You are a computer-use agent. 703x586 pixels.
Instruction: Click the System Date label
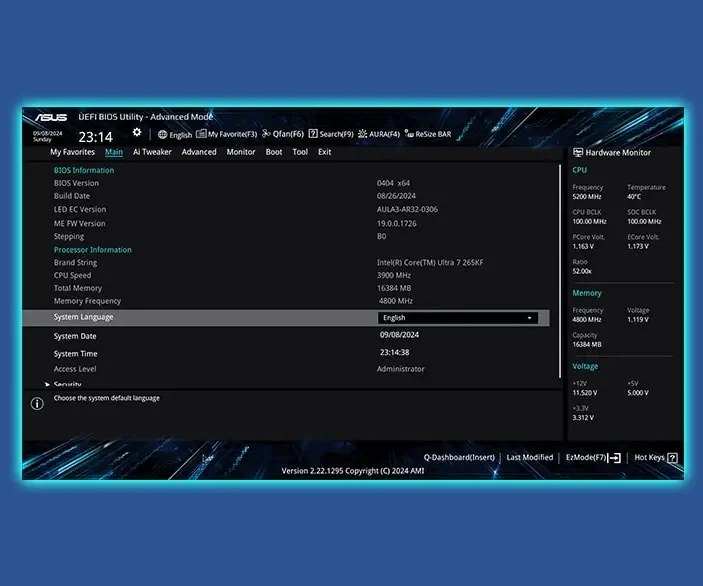pos(75,336)
